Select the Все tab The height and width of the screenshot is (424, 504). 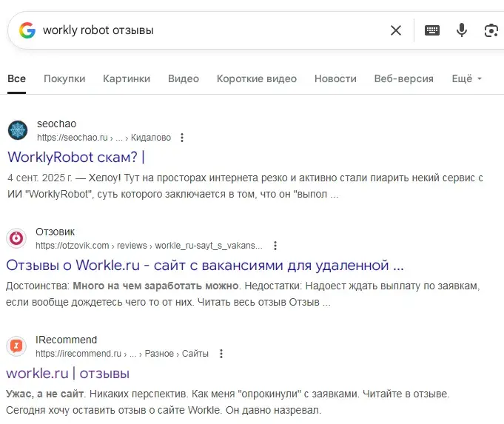[x=17, y=78]
